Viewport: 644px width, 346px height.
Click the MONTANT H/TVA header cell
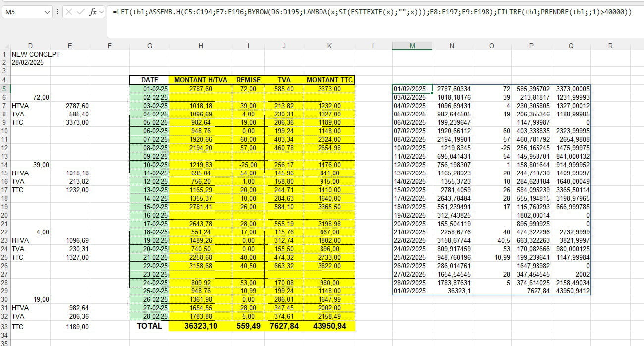point(201,80)
